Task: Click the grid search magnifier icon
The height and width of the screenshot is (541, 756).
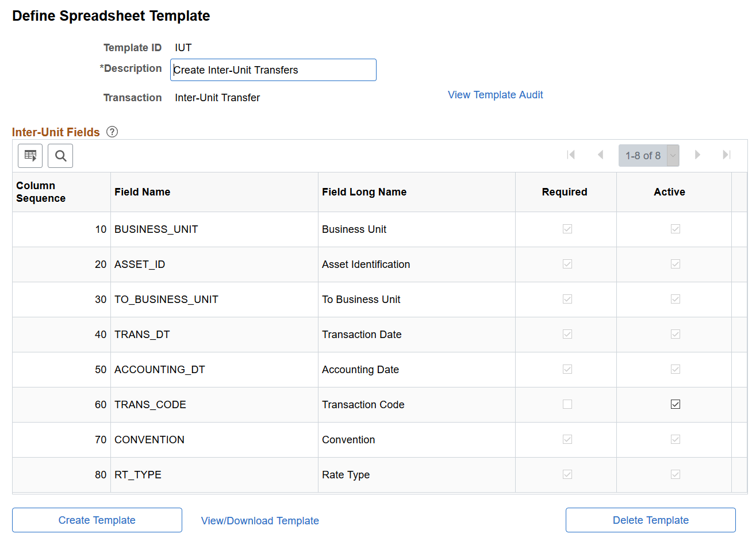Action: 60,156
